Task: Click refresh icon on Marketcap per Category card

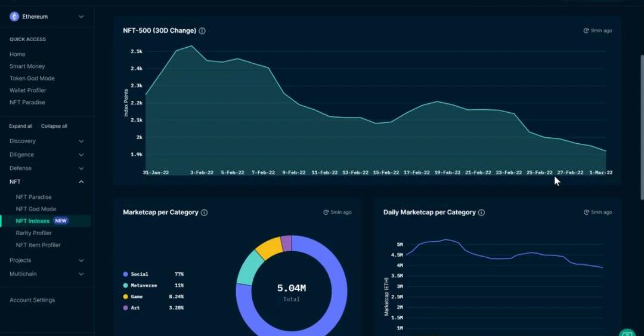Action: [326, 212]
